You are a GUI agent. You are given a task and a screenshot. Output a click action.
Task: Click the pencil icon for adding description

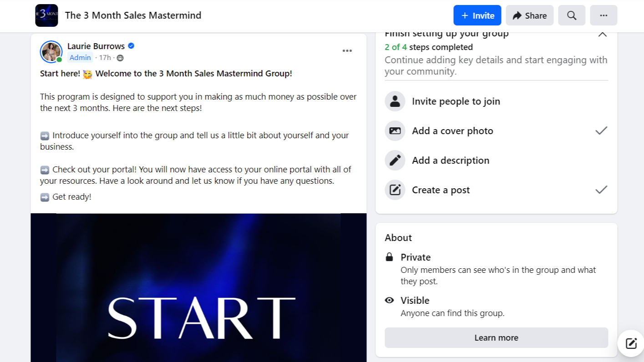(x=395, y=161)
